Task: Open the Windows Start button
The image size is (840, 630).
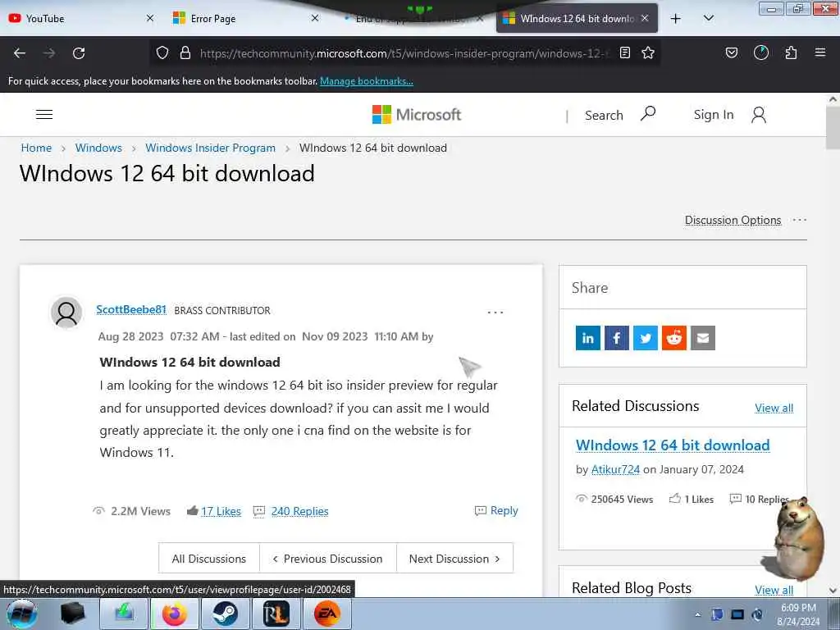Action: [22, 614]
